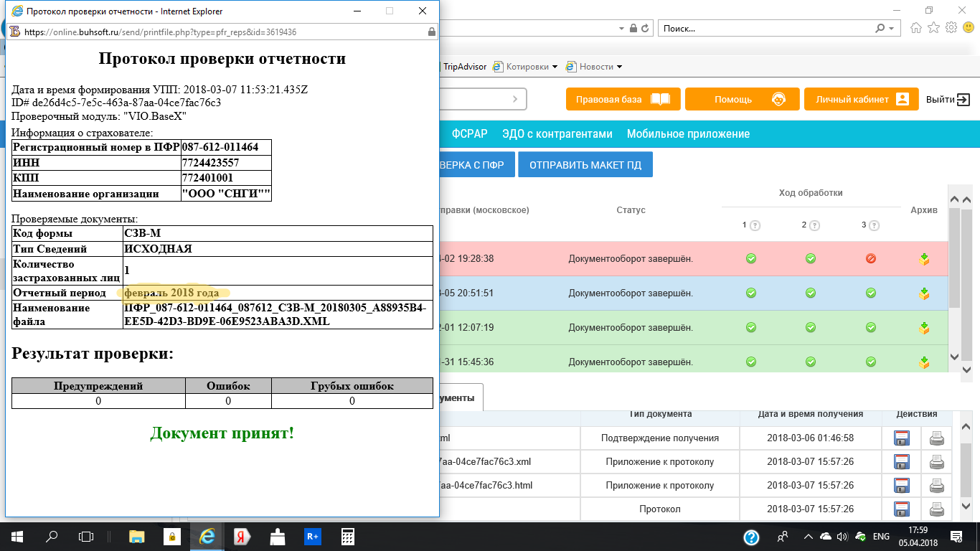Open help tooltip for processing stage 2
The width and height of the screenshot is (980, 551).
pos(814,226)
